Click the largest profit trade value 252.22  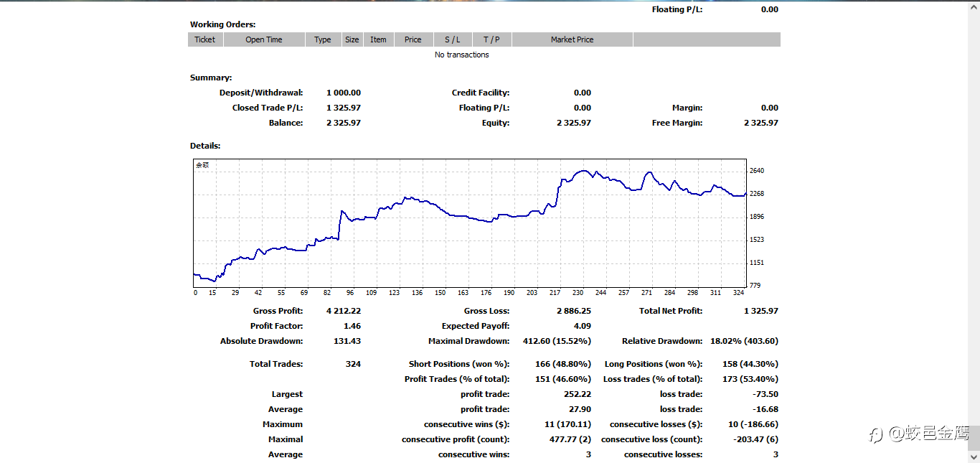tap(578, 394)
